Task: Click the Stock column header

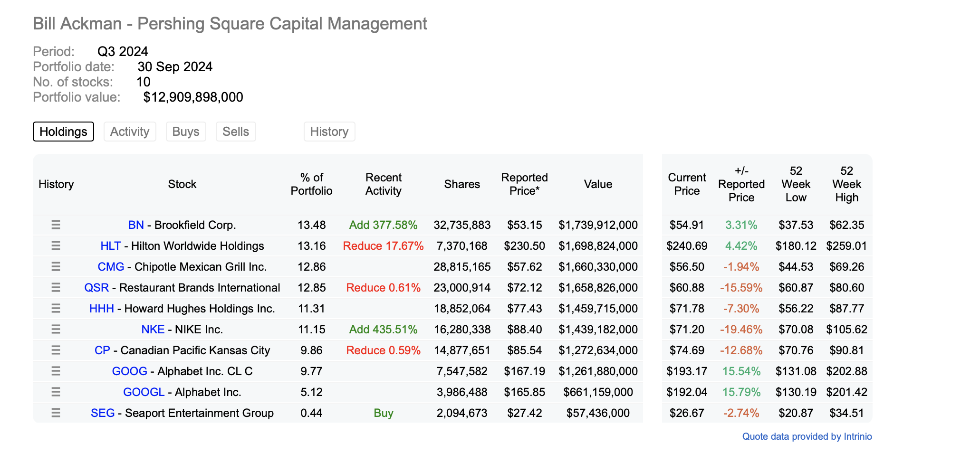Action: [182, 184]
